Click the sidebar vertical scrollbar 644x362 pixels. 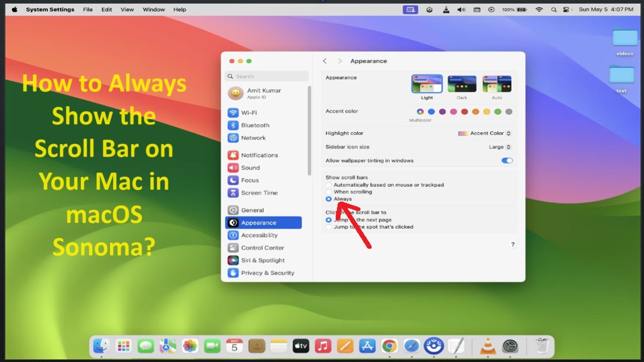point(309,131)
